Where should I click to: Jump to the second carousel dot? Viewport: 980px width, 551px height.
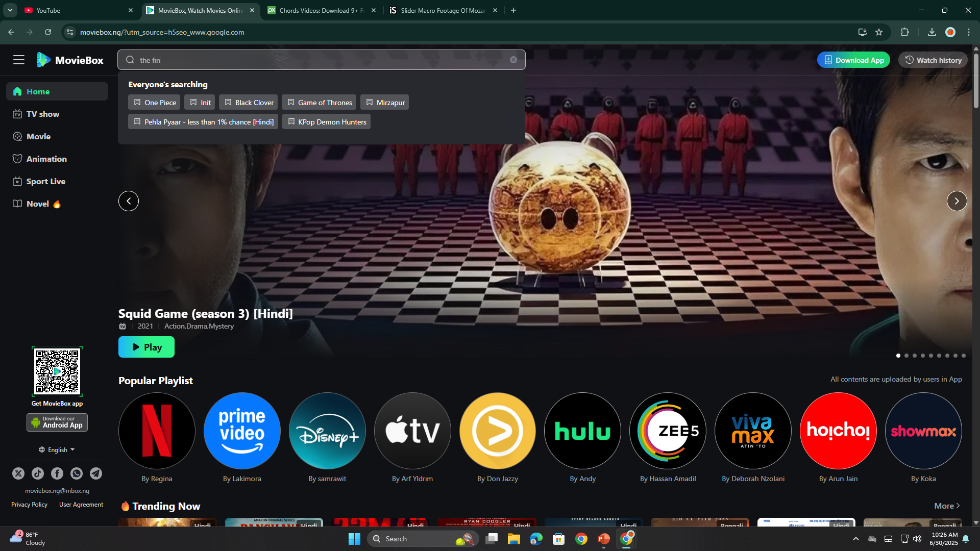906,356
